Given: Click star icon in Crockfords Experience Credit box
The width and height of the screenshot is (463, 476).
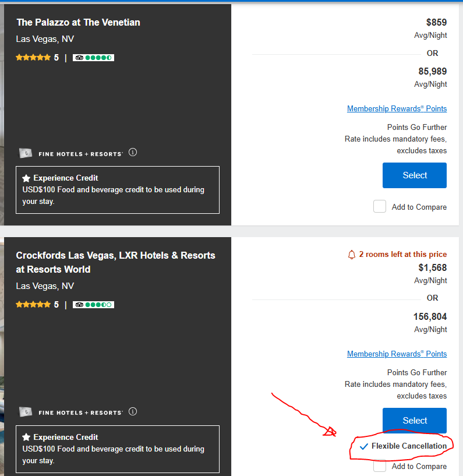Looking at the screenshot, I should [x=26, y=437].
